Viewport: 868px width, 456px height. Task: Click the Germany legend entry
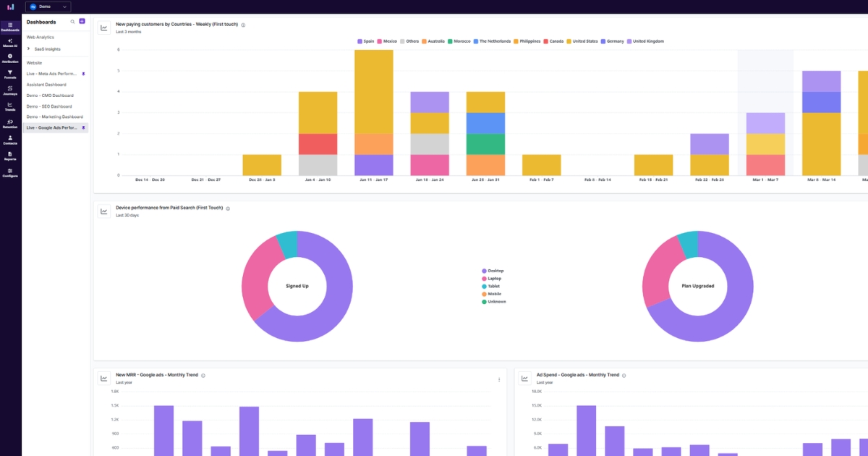[612, 41]
